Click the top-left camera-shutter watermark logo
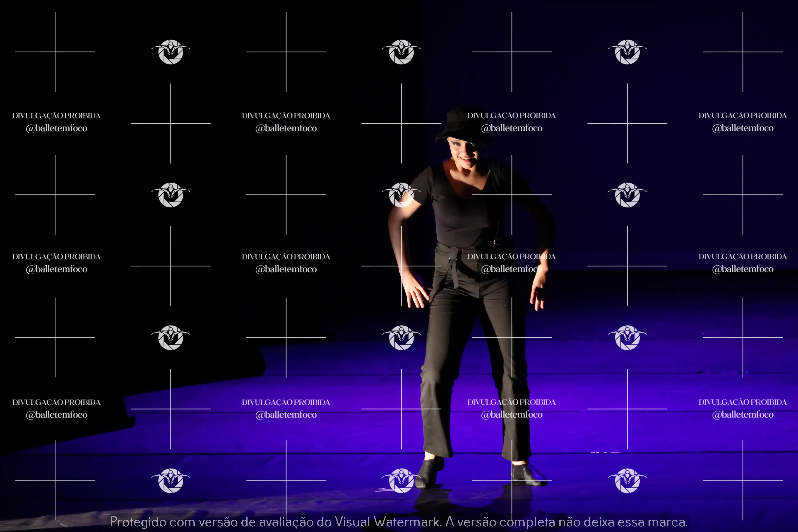Image resolution: width=798 pixels, height=532 pixels. point(171,52)
